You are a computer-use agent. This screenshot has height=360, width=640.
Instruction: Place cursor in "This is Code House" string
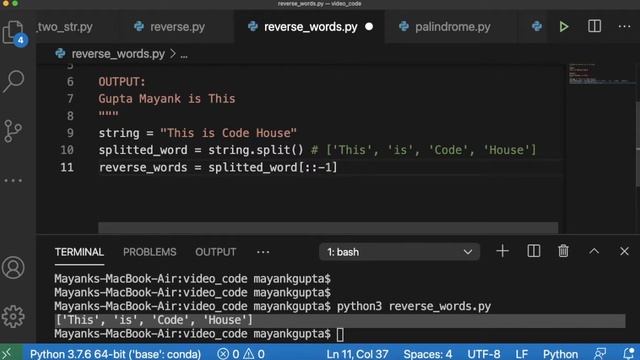click(x=228, y=133)
